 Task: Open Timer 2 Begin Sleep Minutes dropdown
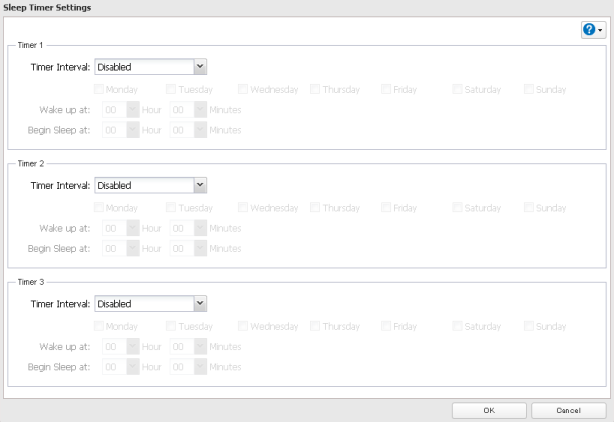point(188,248)
